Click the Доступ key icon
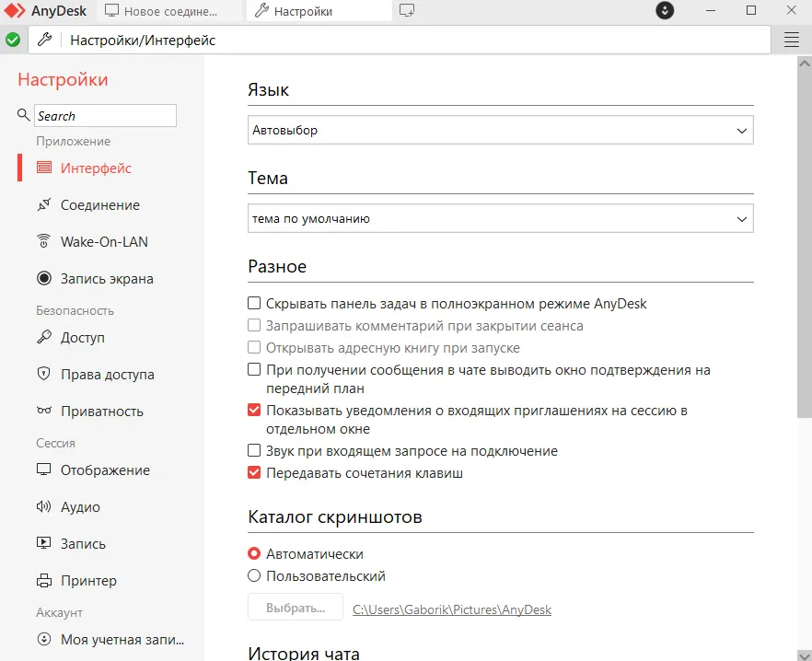 coord(43,338)
